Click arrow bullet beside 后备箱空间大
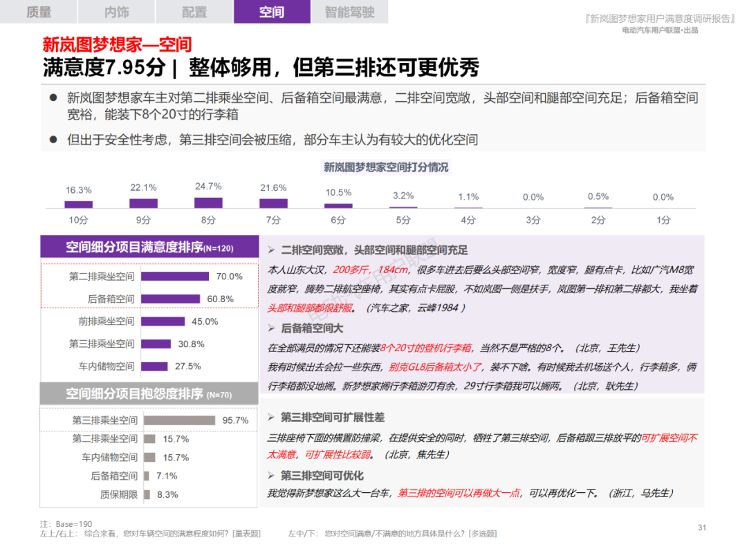 tap(272, 328)
